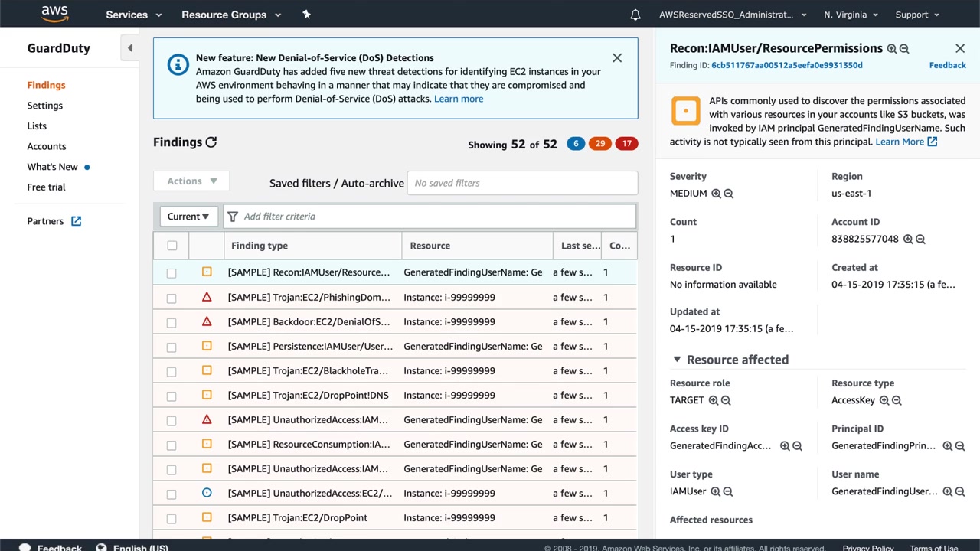Click the pin shortcut icon in header
Screen dimensions: 980x551
tap(306, 15)
